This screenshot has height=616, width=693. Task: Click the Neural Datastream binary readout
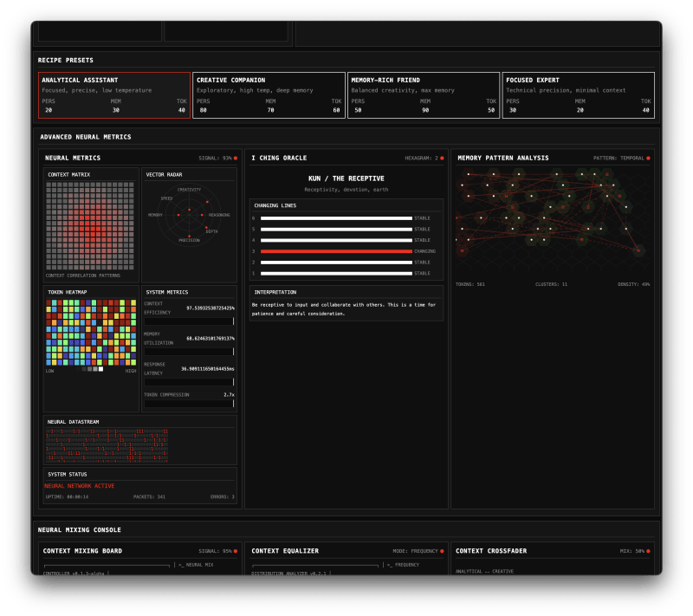coord(107,445)
